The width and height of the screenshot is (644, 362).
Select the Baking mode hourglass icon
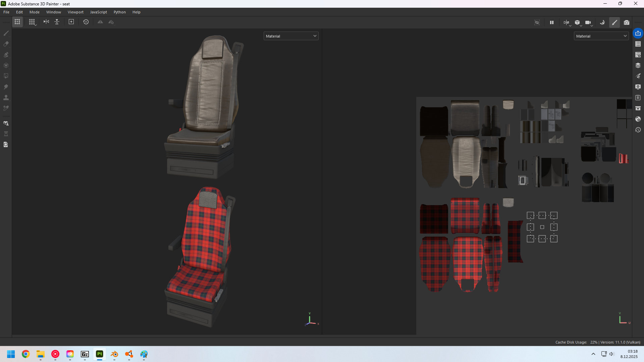click(6, 134)
